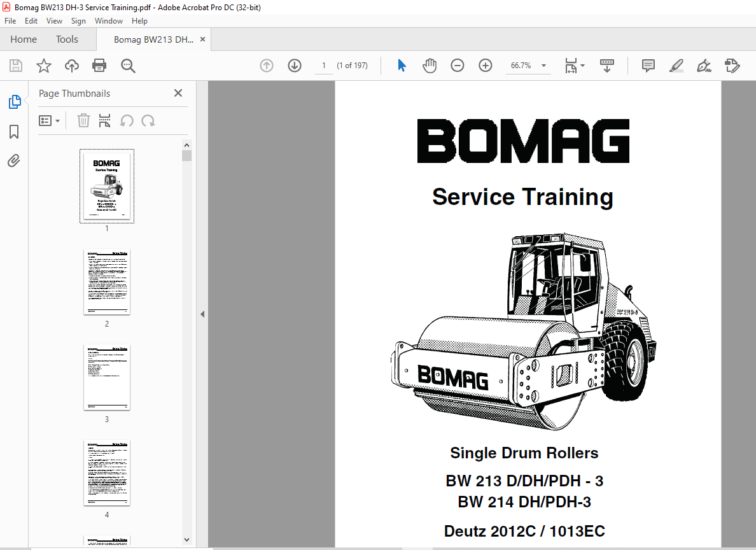
Task: Click the thumbnail scrollbar handle
Action: click(187, 155)
